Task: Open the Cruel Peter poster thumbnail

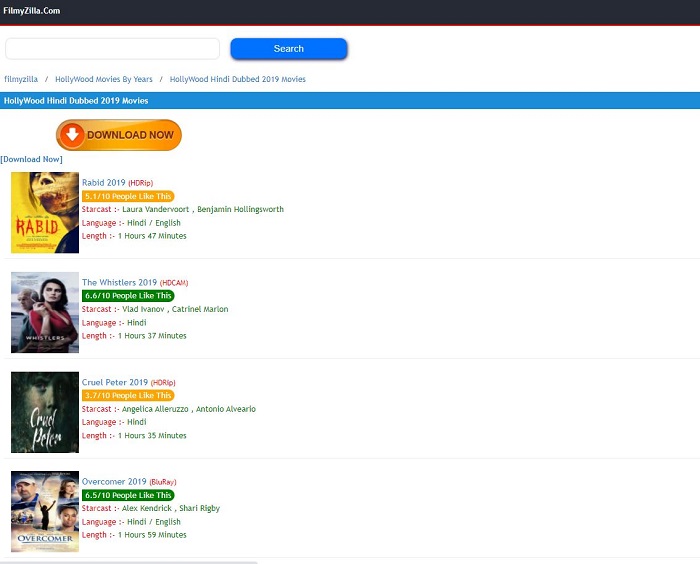Action: (45, 412)
